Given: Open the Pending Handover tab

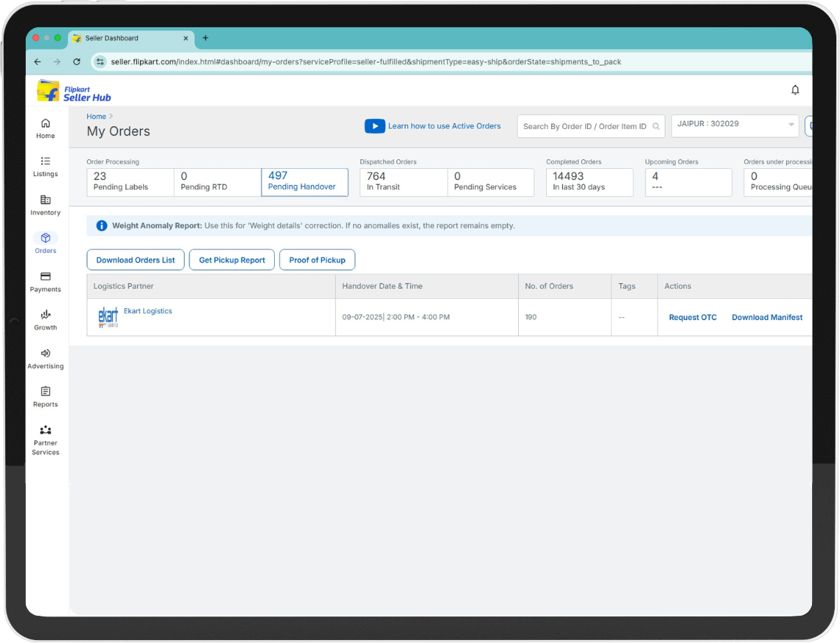Looking at the screenshot, I should coord(304,181).
